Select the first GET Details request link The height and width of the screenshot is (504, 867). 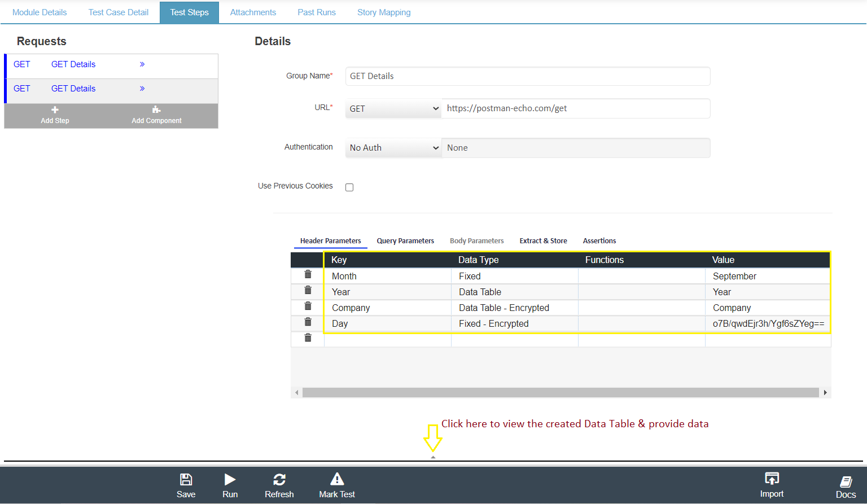[x=73, y=64]
